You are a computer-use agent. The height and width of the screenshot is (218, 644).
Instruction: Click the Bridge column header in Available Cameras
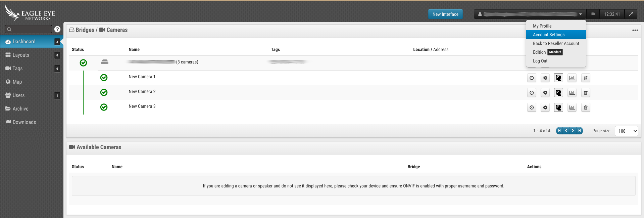coord(414,167)
